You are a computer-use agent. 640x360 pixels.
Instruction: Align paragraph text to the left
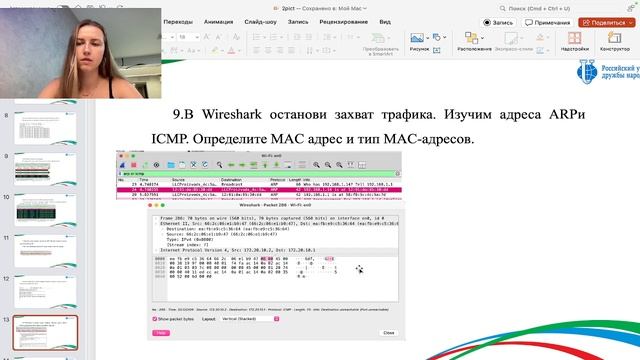[256, 51]
